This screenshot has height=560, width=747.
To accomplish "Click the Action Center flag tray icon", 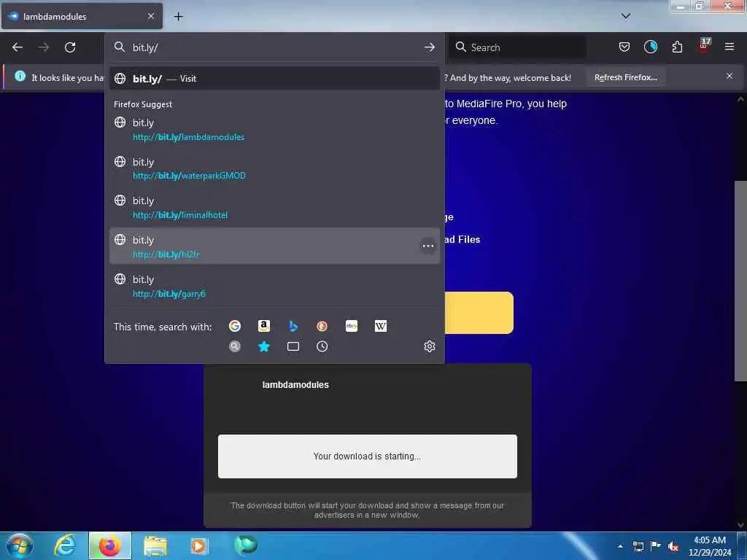I will 656,546.
